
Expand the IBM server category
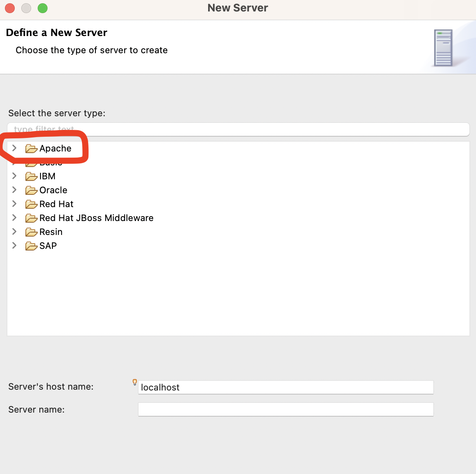(x=14, y=176)
